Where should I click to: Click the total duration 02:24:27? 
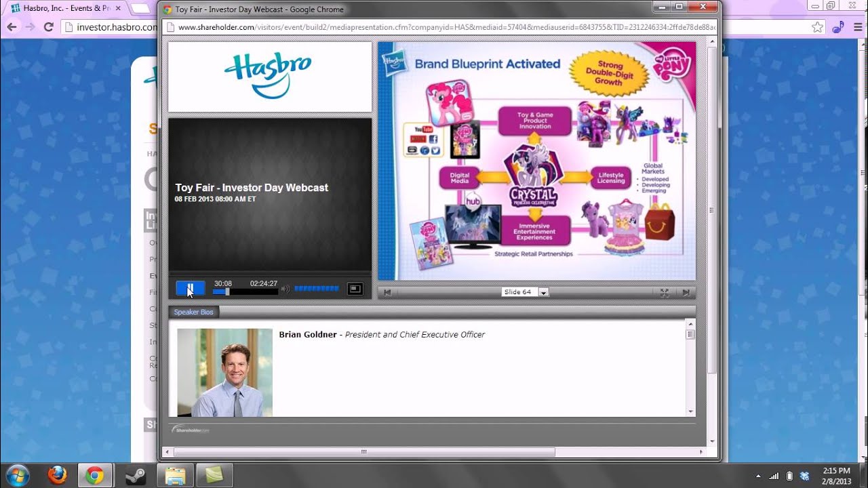pos(264,283)
